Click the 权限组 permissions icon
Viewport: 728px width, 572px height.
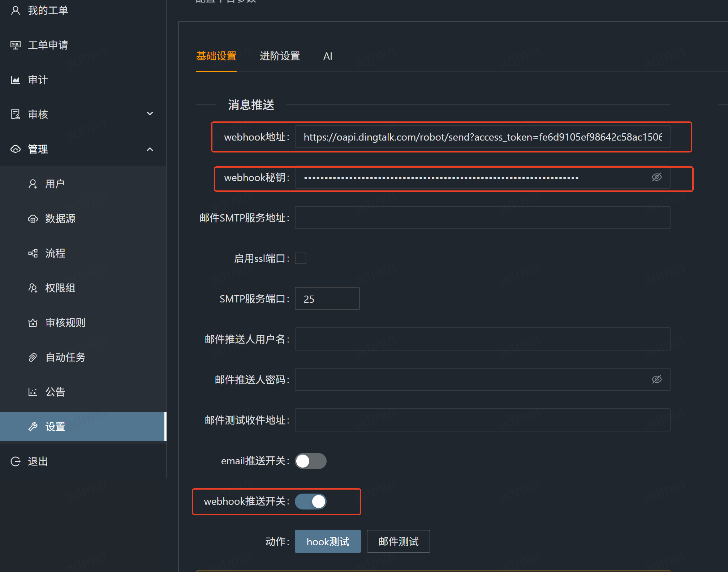point(33,288)
